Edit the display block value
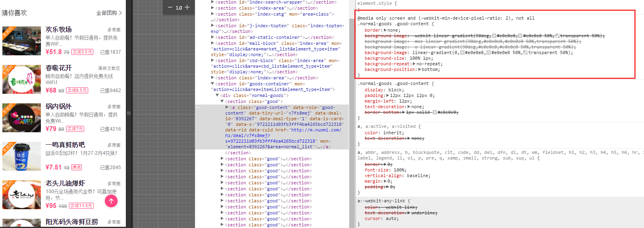Screen dimensions: 644x228 [x=396, y=90]
